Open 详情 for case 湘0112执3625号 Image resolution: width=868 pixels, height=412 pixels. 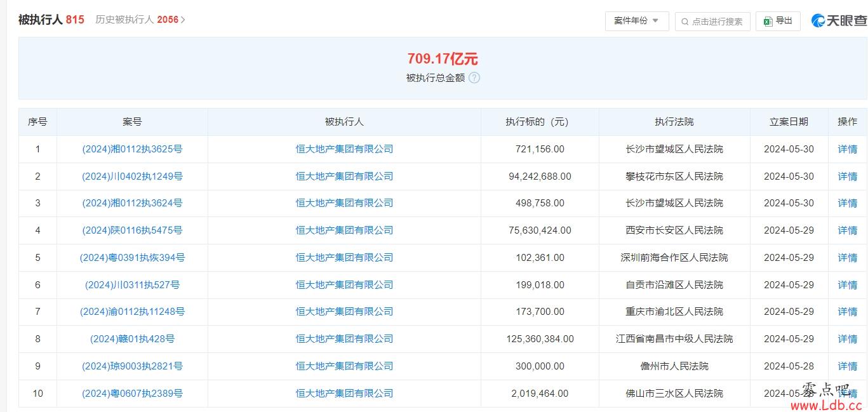(848, 149)
